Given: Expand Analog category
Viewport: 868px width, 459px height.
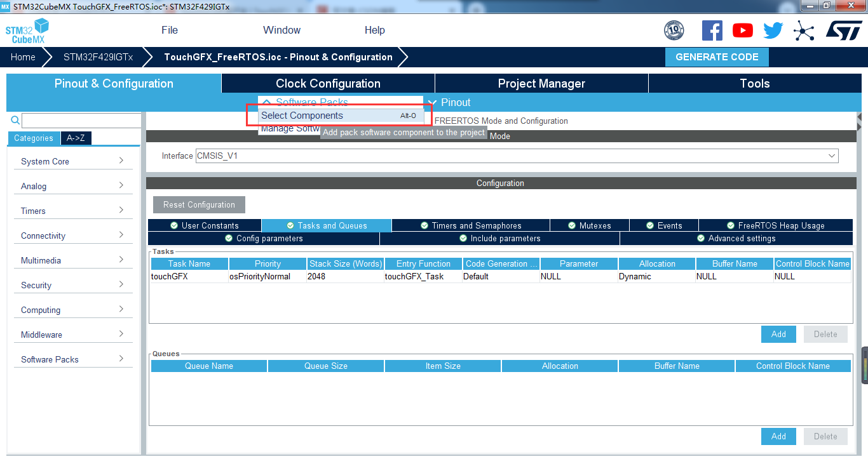Looking at the screenshot, I should [x=72, y=186].
